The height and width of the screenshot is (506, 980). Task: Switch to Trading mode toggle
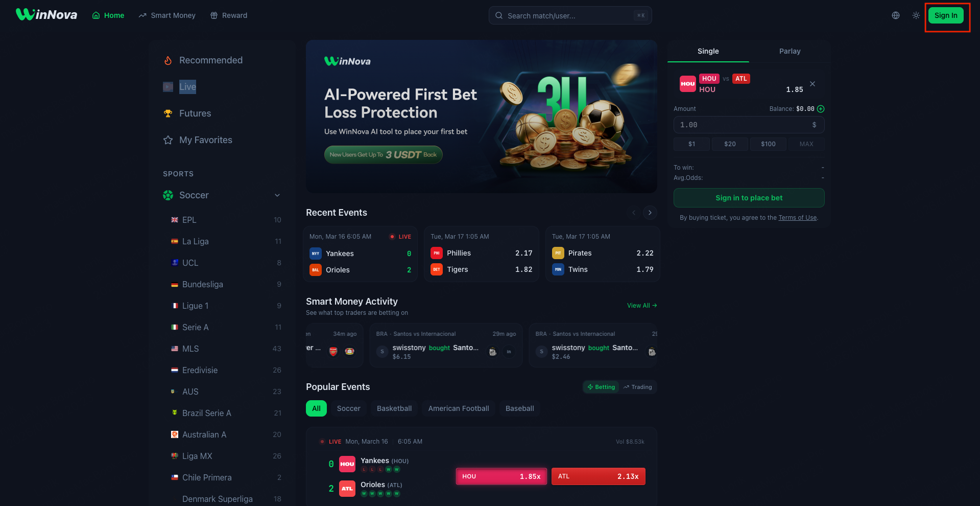point(637,387)
